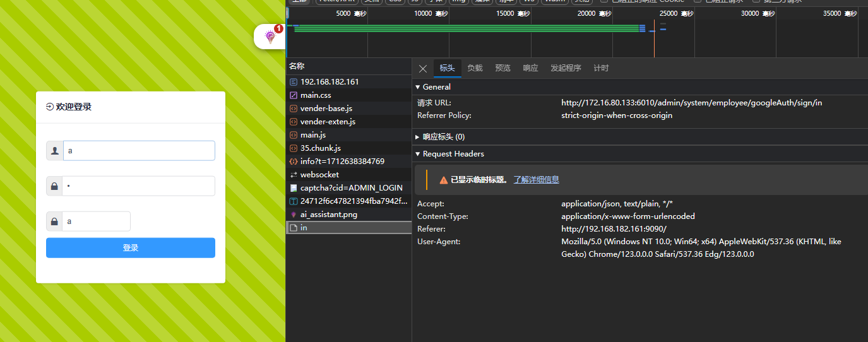Viewport: 868px width, 342px height.
Task: Click the websocket request arrows icon
Action: pos(293,175)
